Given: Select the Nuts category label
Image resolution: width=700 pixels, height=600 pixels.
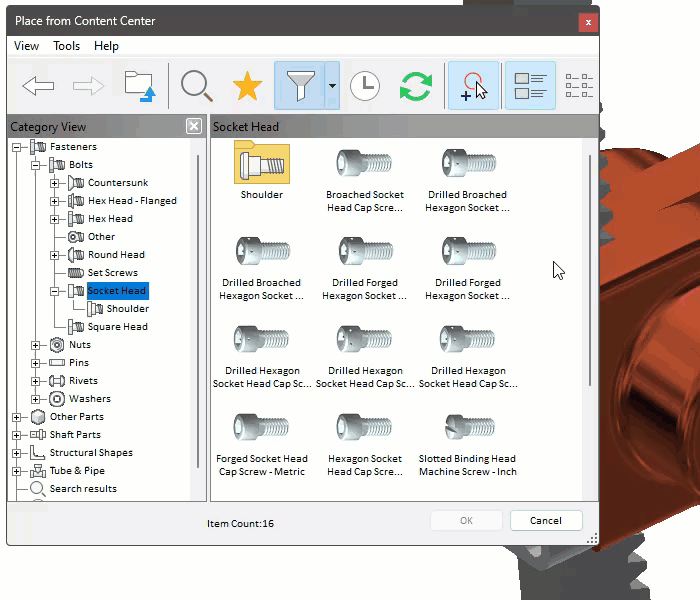Looking at the screenshot, I should pyautogui.click(x=80, y=345).
